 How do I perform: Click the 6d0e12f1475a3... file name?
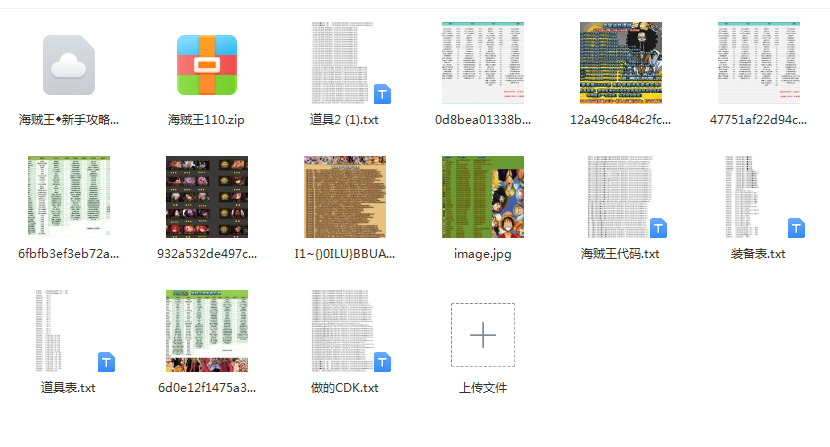coord(207,388)
